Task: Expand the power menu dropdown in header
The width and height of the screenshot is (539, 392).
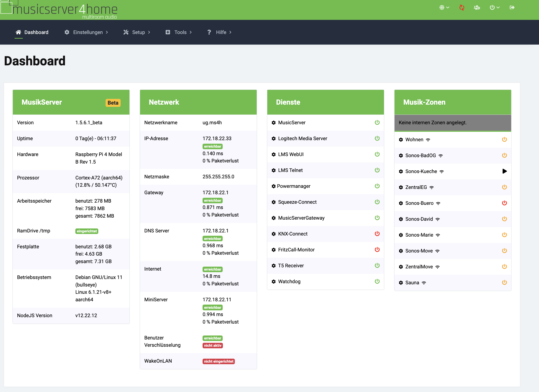Action: (494, 8)
